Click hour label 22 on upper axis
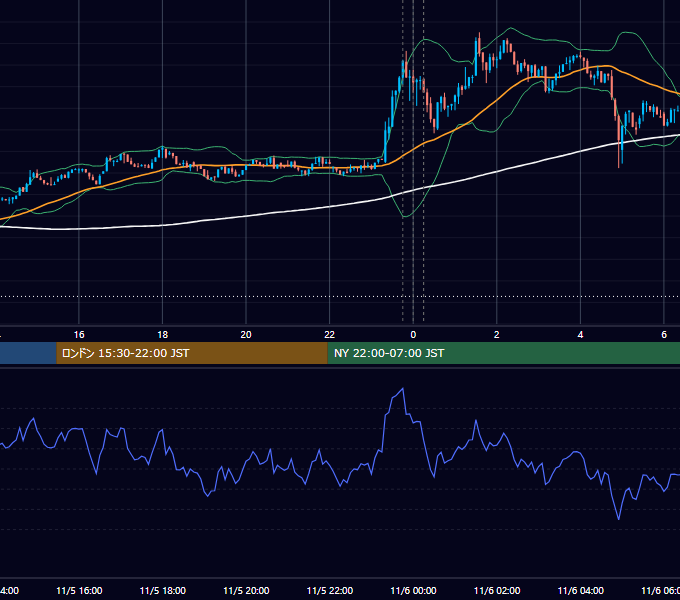 click(330, 334)
